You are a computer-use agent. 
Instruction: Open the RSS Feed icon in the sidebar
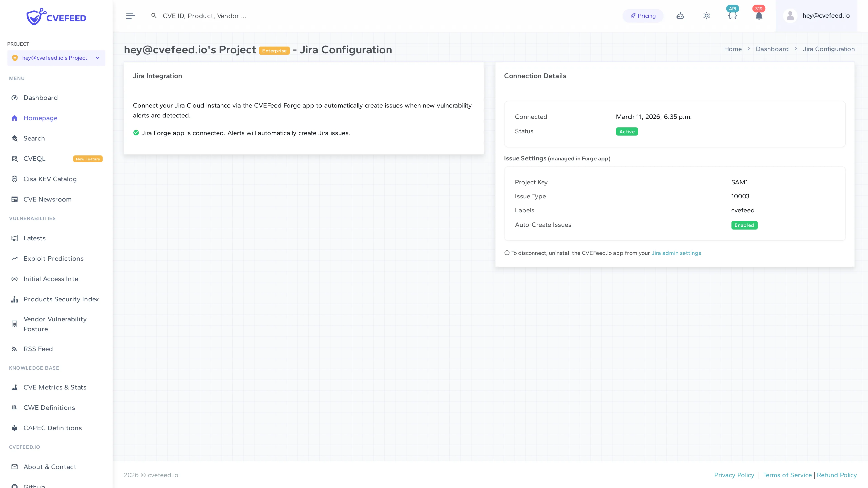pyautogui.click(x=14, y=349)
